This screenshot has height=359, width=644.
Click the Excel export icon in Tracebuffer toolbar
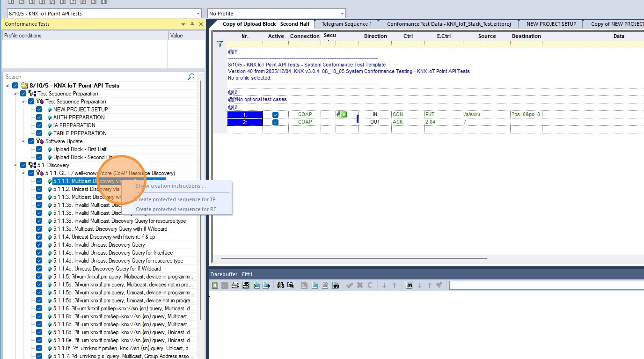coord(214,285)
